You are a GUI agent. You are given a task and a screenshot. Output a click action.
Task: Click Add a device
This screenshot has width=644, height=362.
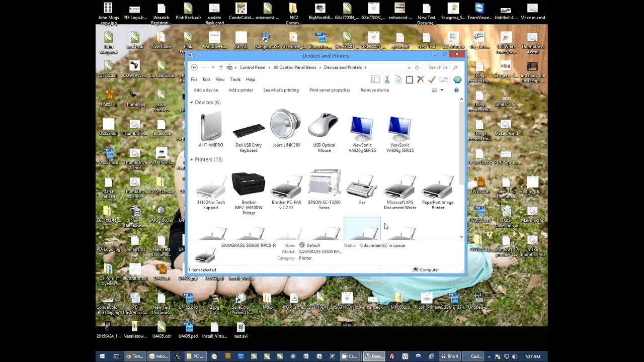[206, 90]
